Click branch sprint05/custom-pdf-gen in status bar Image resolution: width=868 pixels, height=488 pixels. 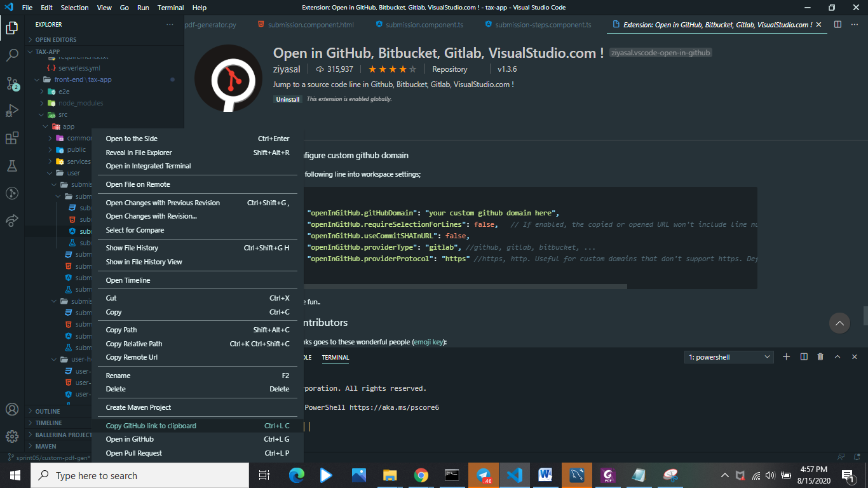pos(49,457)
